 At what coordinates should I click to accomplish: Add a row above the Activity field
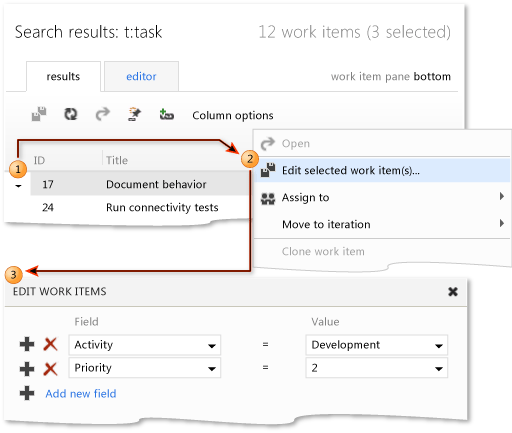point(27,344)
